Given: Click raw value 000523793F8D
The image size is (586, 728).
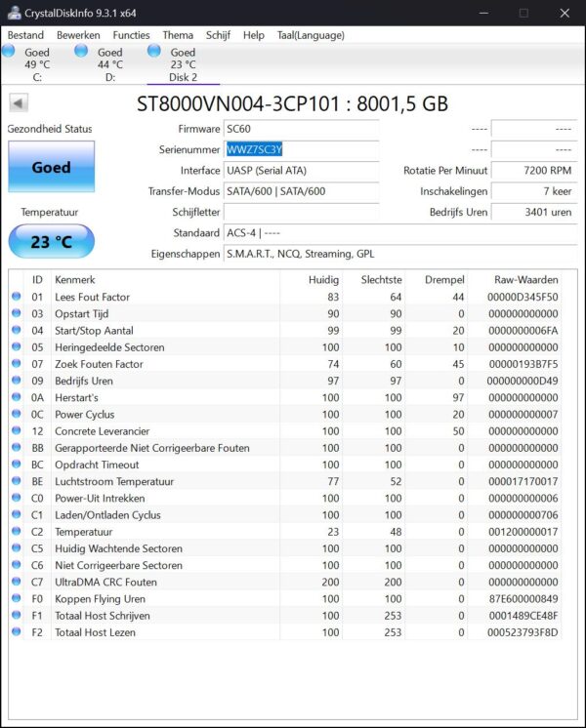Looking at the screenshot, I should tap(523, 632).
